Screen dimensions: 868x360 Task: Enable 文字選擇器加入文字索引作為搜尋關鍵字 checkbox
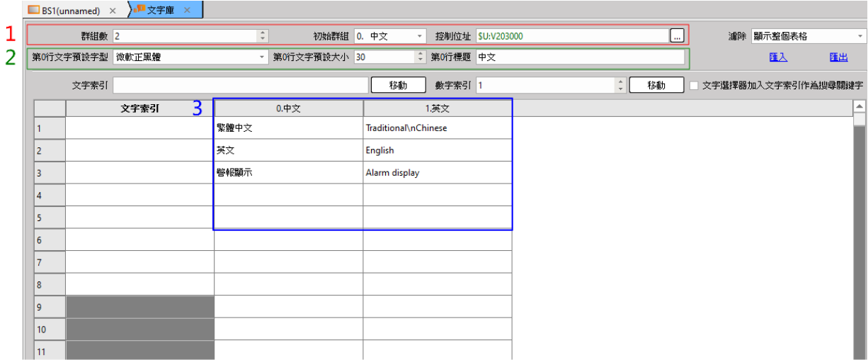point(695,86)
